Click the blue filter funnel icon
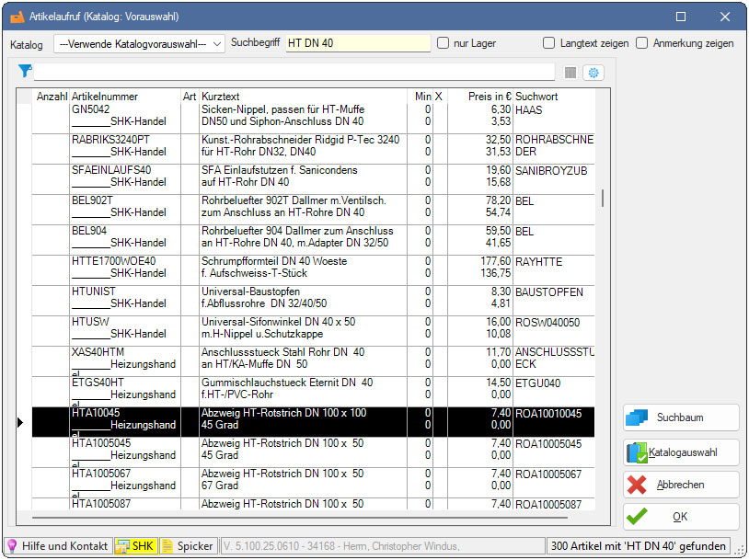749x560 pixels. click(25, 72)
